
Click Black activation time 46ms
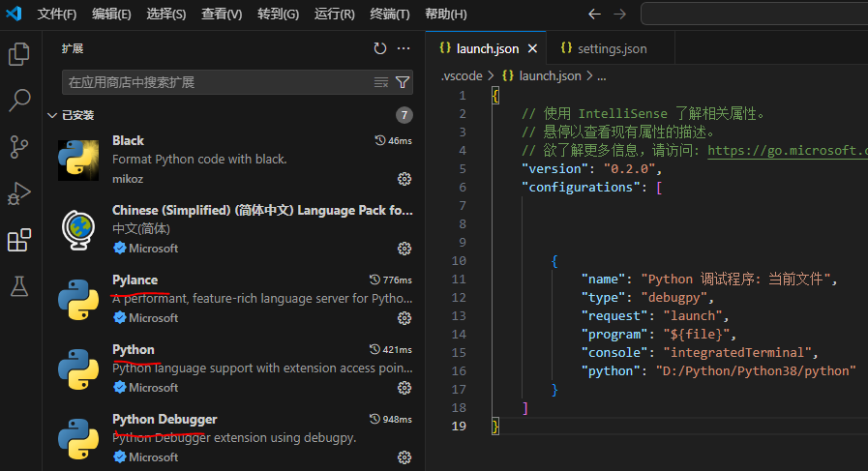coord(394,140)
